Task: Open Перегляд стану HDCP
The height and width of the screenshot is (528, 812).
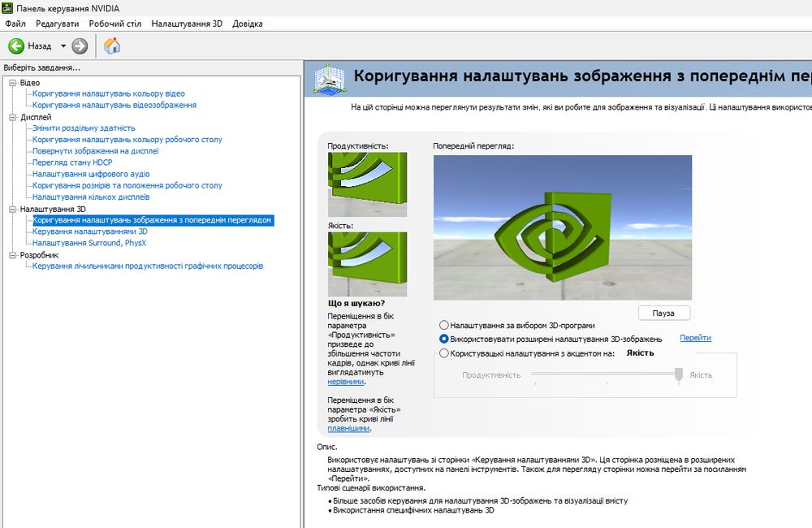Action: (x=72, y=162)
